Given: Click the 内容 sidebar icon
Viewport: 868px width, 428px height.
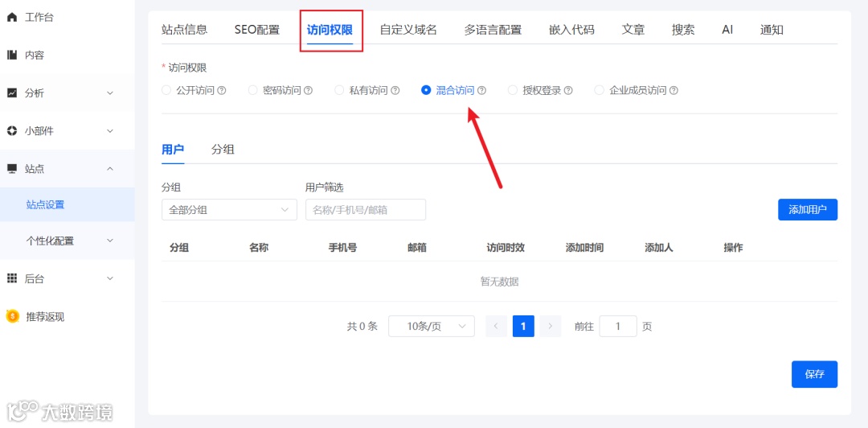Looking at the screenshot, I should click(11, 55).
